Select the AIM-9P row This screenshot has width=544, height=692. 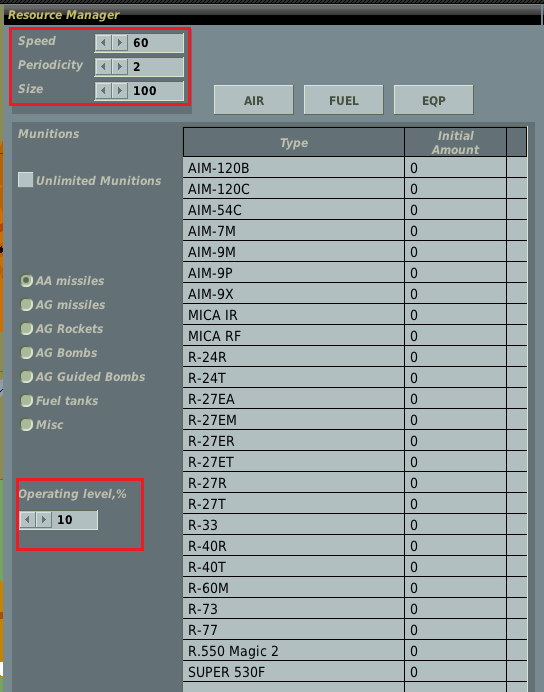pyautogui.click(x=355, y=273)
